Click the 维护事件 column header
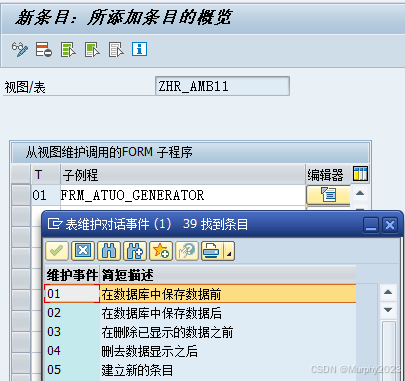The width and height of the screenshot is (405, 381). pos(72,275)
